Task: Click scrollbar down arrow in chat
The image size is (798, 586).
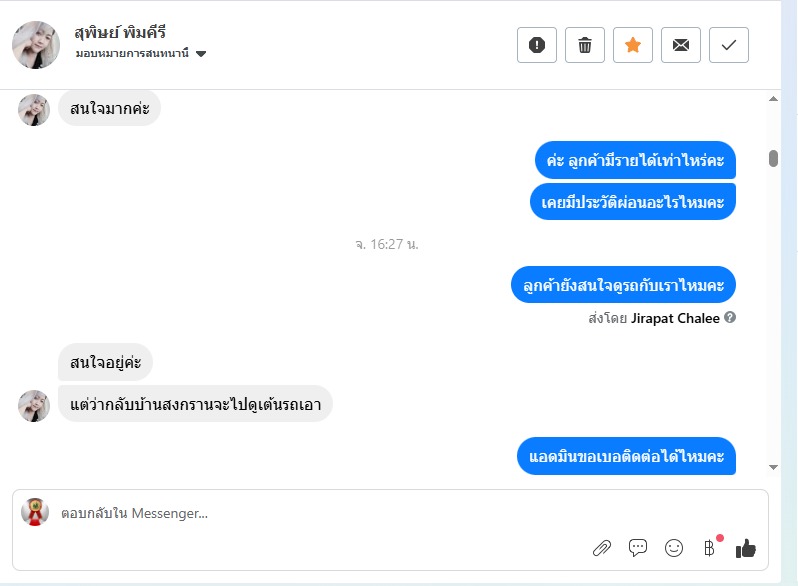Action: tap(773, 467)
